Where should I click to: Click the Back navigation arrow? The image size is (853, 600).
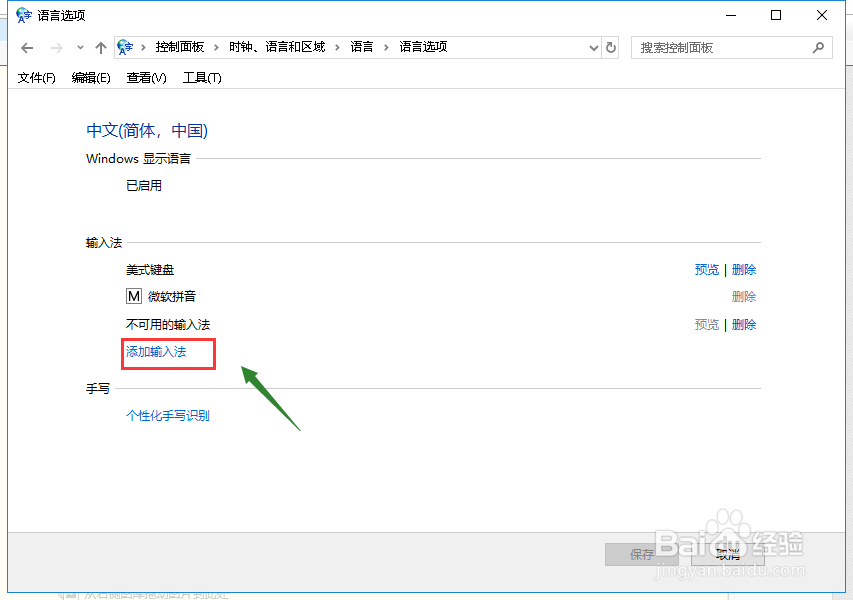click(x=26, y=47)
